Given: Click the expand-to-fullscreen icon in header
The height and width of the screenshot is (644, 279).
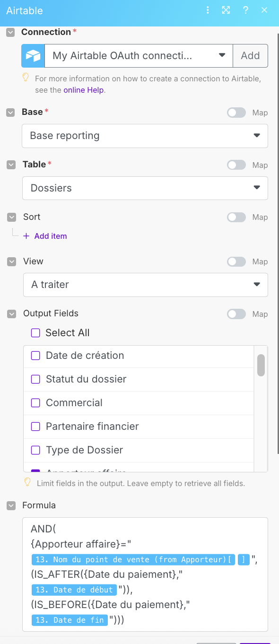Looking at the screenshot, I should click(x=226, y=10).
